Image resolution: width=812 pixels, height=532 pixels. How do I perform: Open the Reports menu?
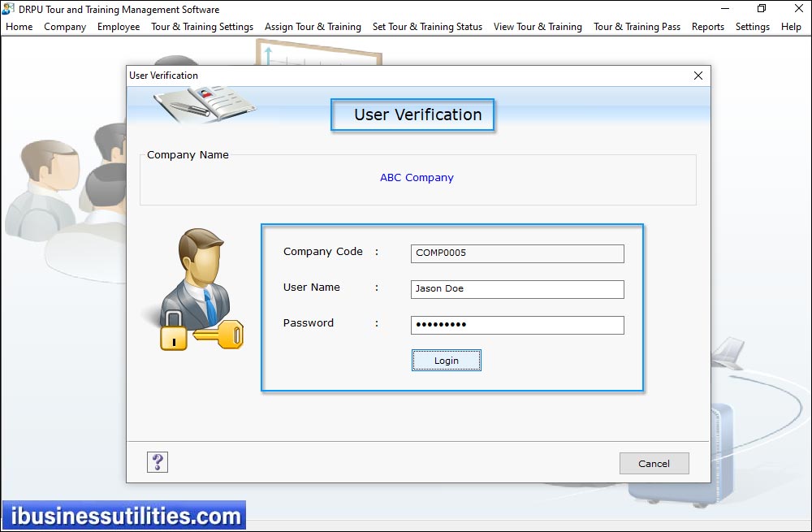pos(708,27)
